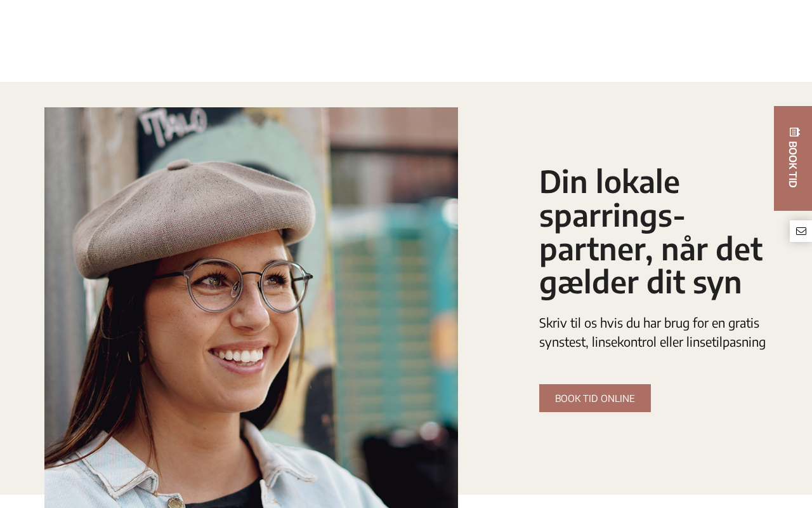The image size is (812, 508).
Task: Click the photo of the smiling woman
Action: point(251,307)
